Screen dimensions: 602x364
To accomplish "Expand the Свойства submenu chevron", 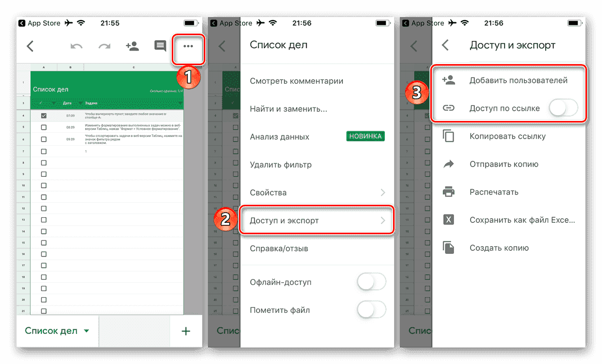I will (x=383, y=192).
